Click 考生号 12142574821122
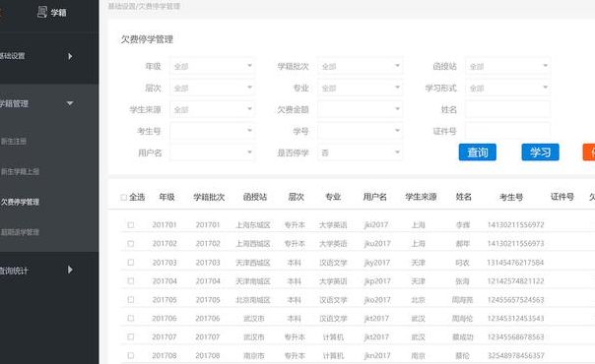This screenshot has height=364, width=595. [515, 281]
